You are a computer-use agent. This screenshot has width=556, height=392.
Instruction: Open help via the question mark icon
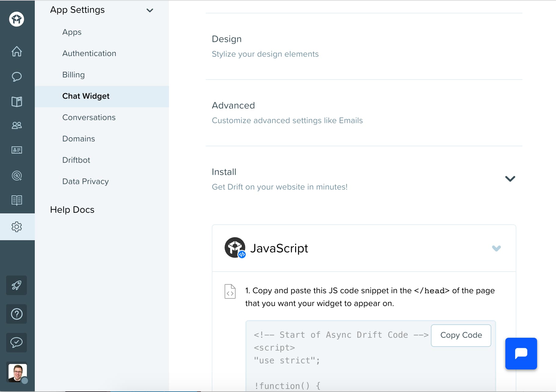click(x=16, y=314)
